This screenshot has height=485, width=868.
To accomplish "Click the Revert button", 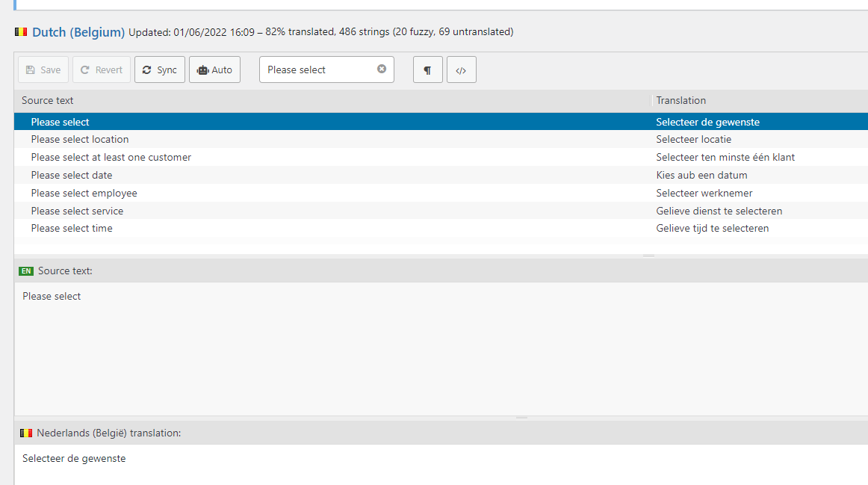I will point(102,69).
